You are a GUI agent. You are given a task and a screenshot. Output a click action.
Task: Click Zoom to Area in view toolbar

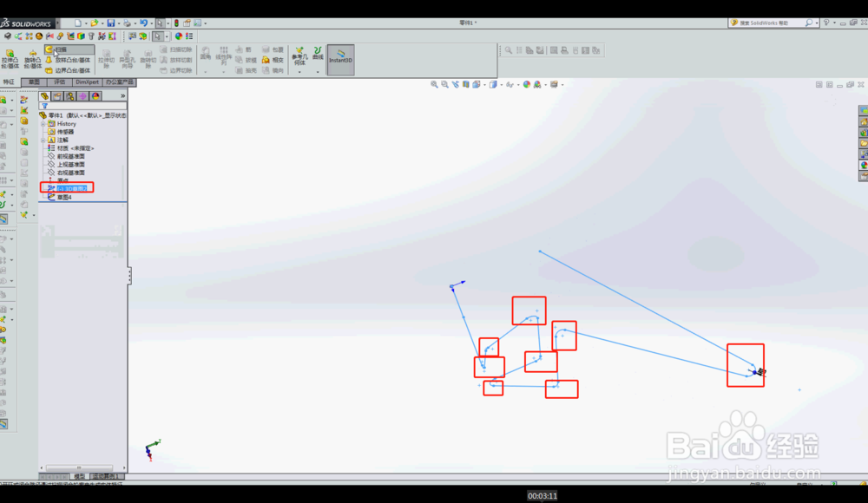click(445, 85)
